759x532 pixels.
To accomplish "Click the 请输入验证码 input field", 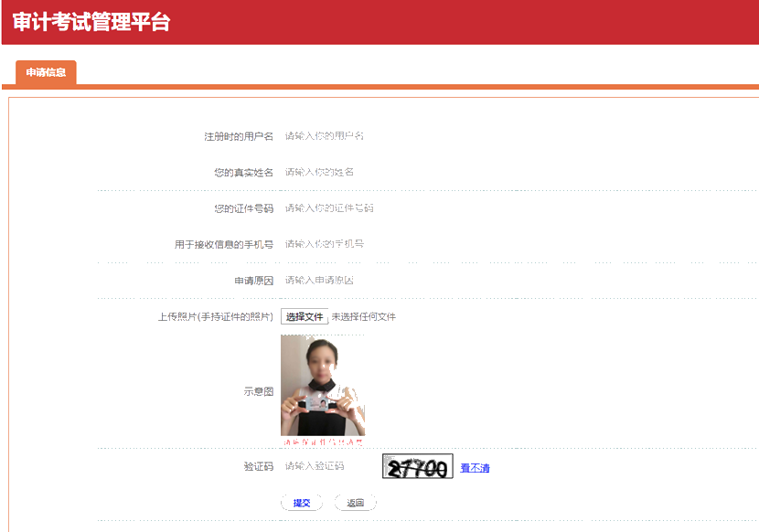I will click(329, 468).
